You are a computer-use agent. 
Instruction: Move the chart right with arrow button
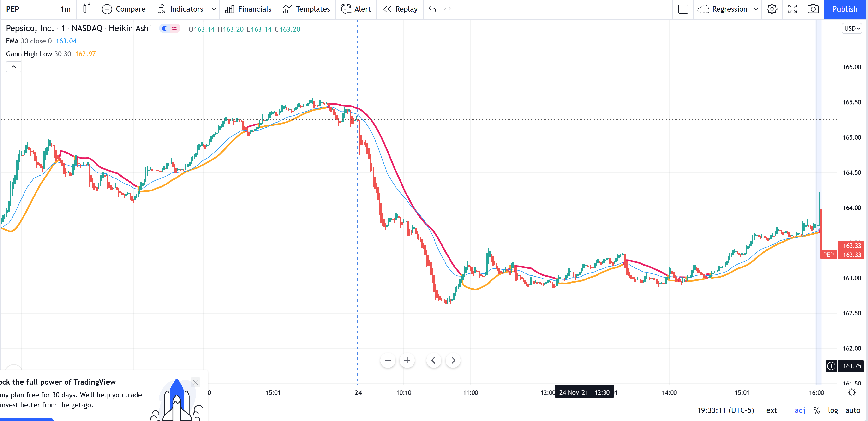coord(453,360)
